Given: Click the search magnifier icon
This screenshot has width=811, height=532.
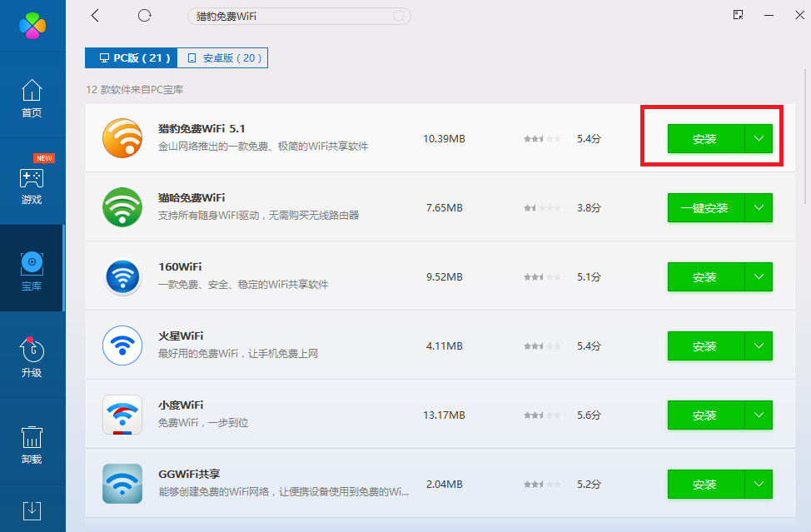Looking at the screenshot, I should tap(399, 16).
